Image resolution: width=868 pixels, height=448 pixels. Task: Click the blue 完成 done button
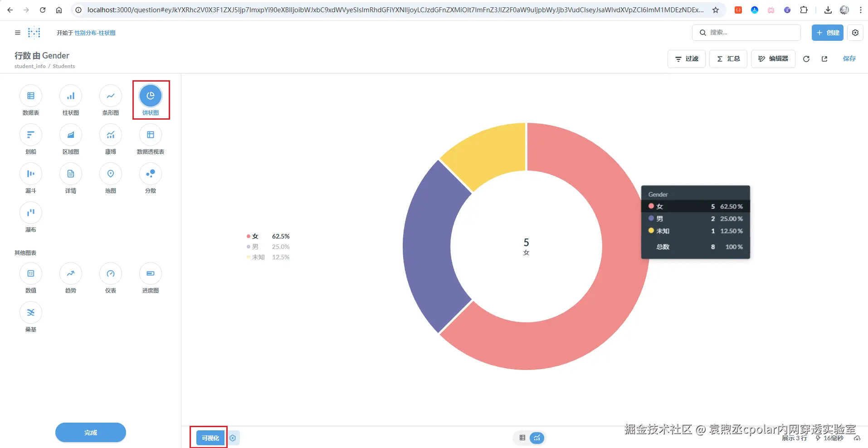pos(91,433)
